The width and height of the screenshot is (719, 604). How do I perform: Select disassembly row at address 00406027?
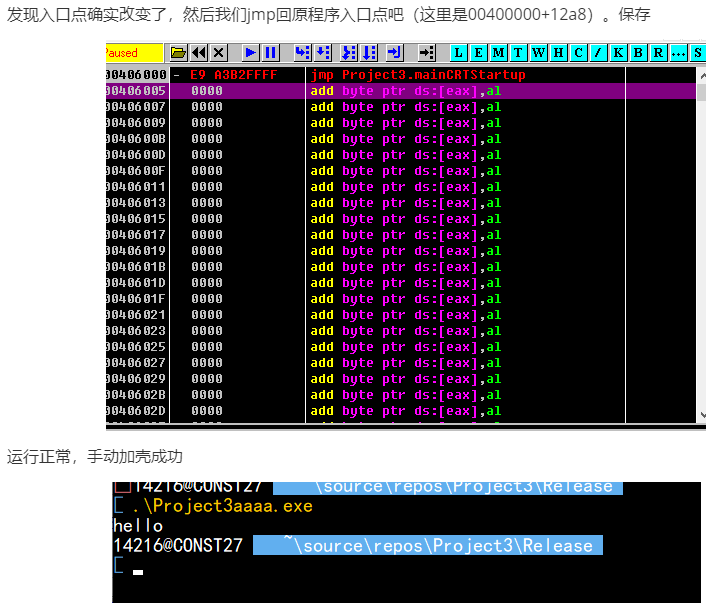(x=401, y=363)
